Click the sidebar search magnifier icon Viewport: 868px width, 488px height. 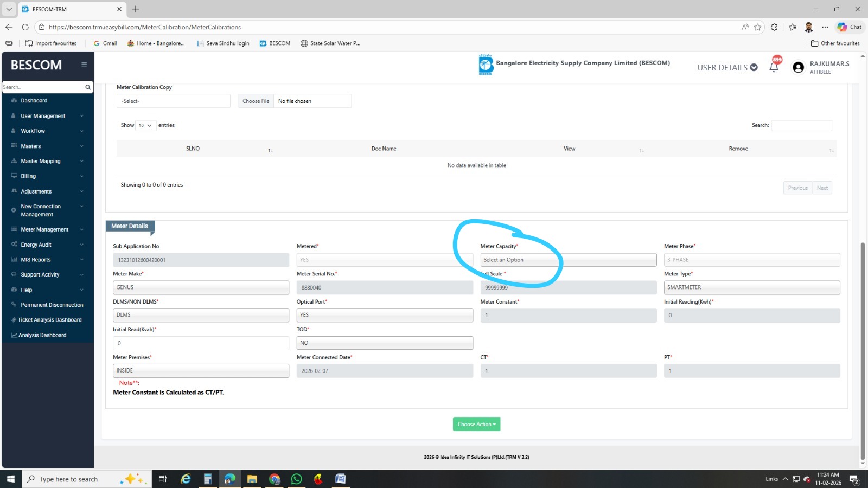coord(88,87)
